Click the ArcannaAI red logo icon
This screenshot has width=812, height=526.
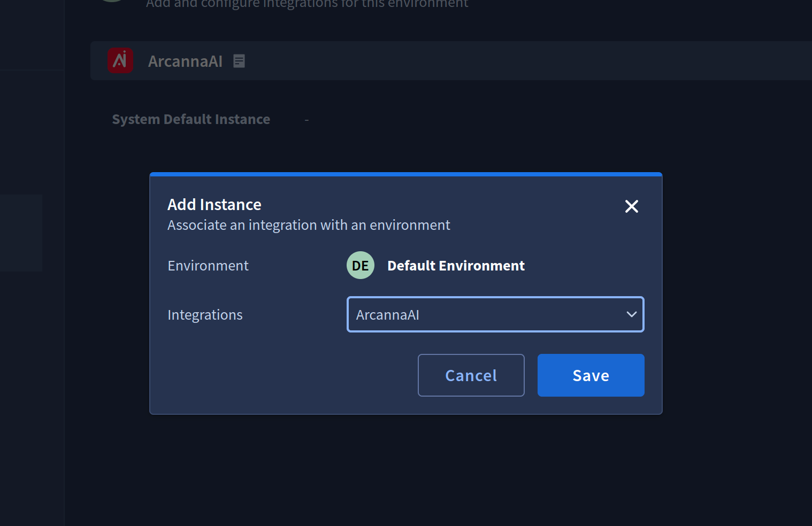[x=120, y=60]
